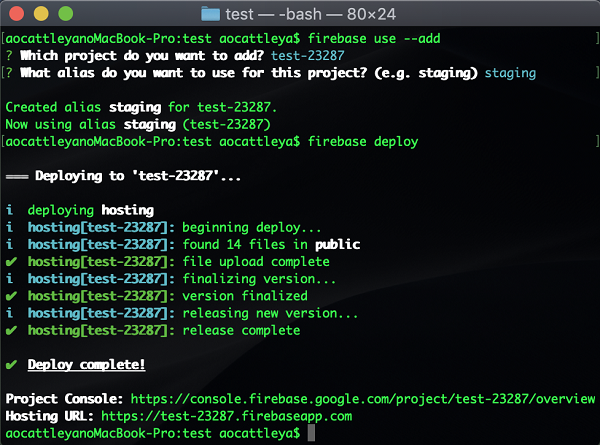Close the terminal with the red button
This screenshot has height=445, width=600.
tap(17, 14)
